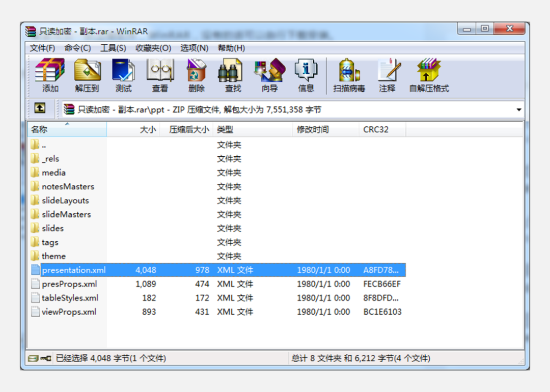Click the FECB66EF CRC32 value
This screenshot has height=392, width=550.
tap(382, 284)
